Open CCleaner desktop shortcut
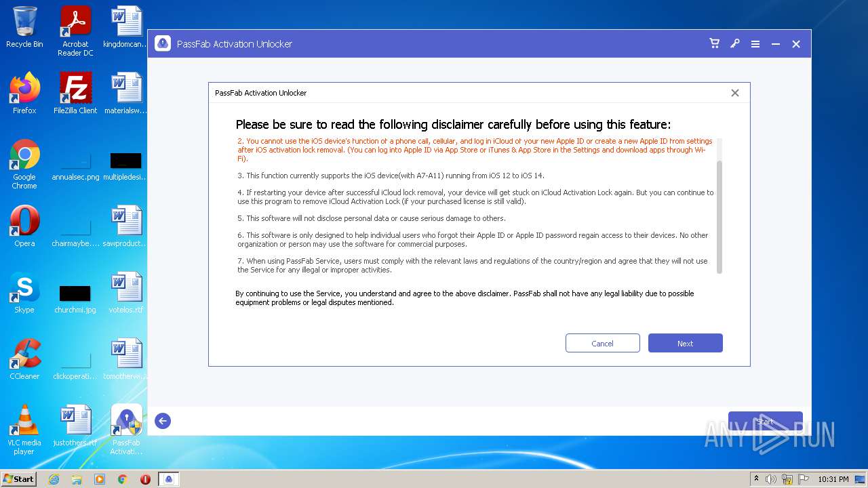Viewport: 868px width, 488px height. [24, 359]
